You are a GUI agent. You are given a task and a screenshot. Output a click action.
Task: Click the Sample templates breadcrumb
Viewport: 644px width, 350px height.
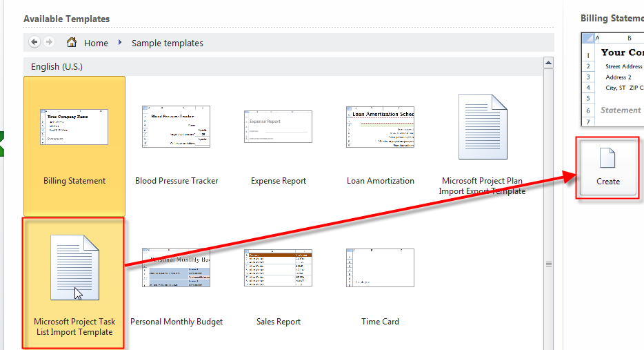168,43
